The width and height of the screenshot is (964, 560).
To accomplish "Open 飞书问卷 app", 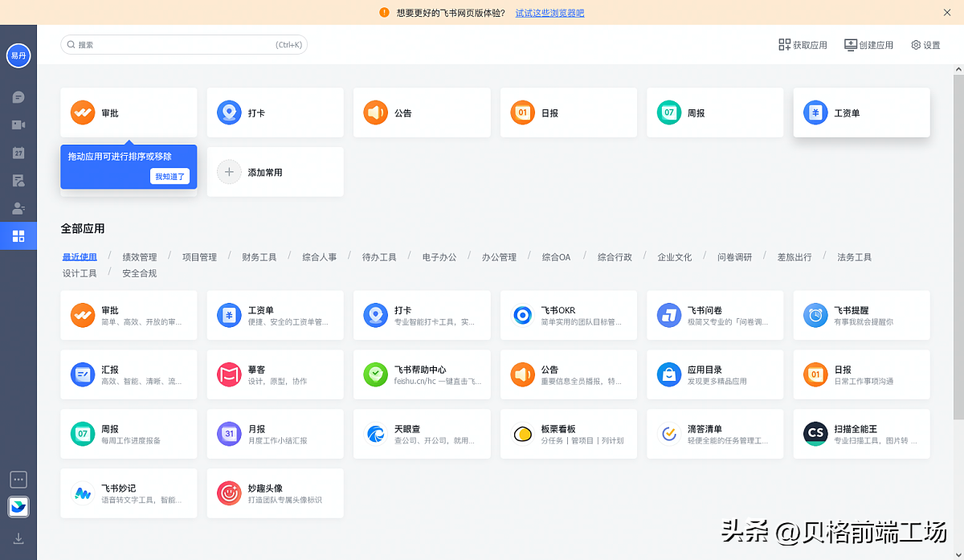I will [715, 315].
